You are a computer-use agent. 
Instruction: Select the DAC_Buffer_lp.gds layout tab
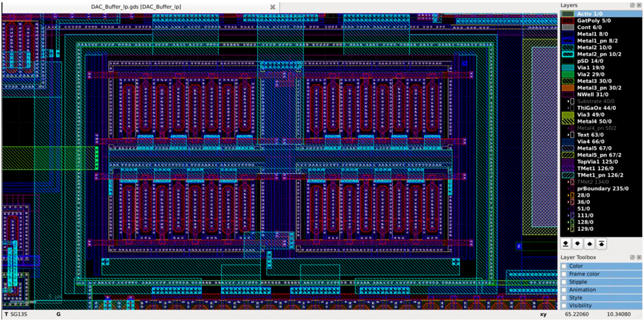click(x=136, y=7)
